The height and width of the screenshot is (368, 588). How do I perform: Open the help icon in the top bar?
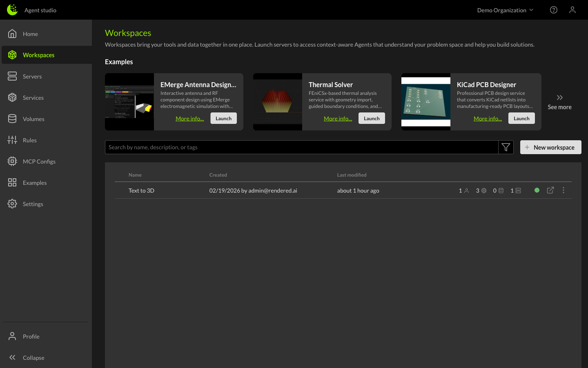click(x=553, y=9)
